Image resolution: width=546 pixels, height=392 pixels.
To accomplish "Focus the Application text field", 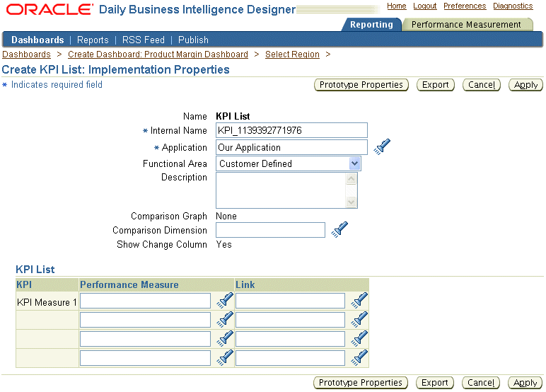I will 291,147.
